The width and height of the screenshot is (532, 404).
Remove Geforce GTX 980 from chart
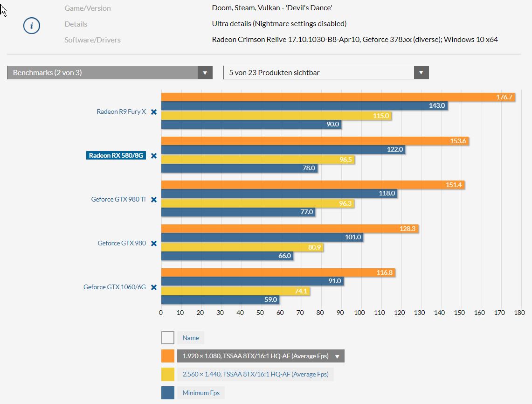point(154,243)
